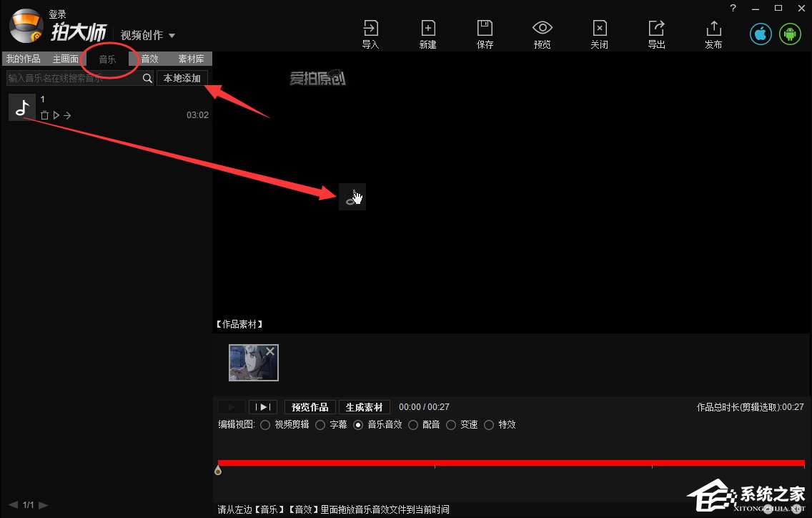Switch to the 音乐 tab
This screenshot has width=812, height=518.
point(108,59)
